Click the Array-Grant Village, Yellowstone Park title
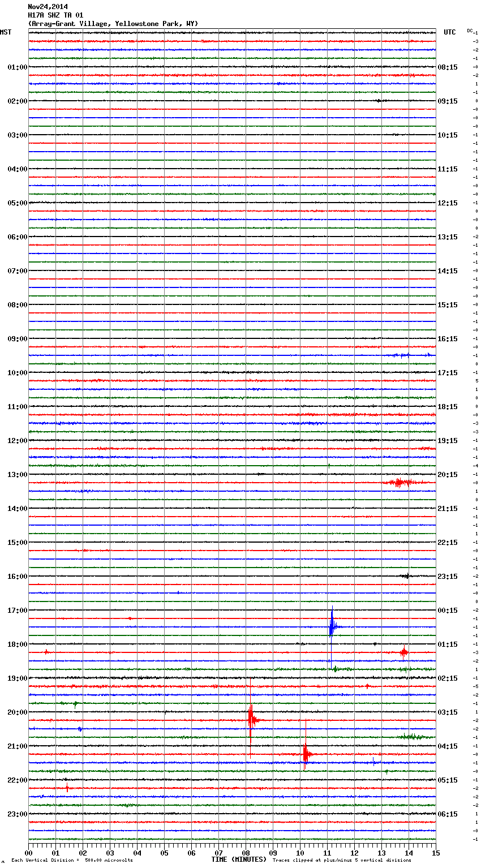Viewport: 481px width, 868px height. coord(113,24)
